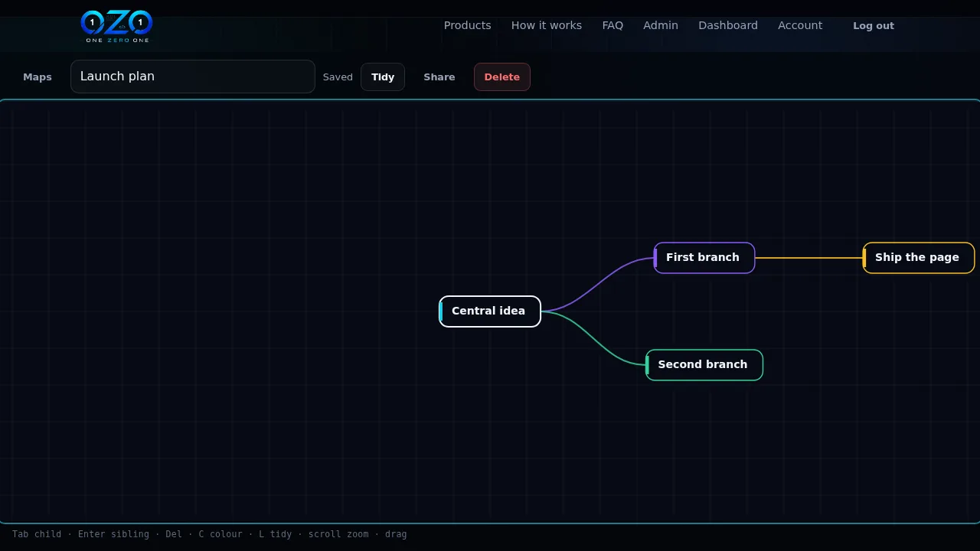Open the Account page

800,25
